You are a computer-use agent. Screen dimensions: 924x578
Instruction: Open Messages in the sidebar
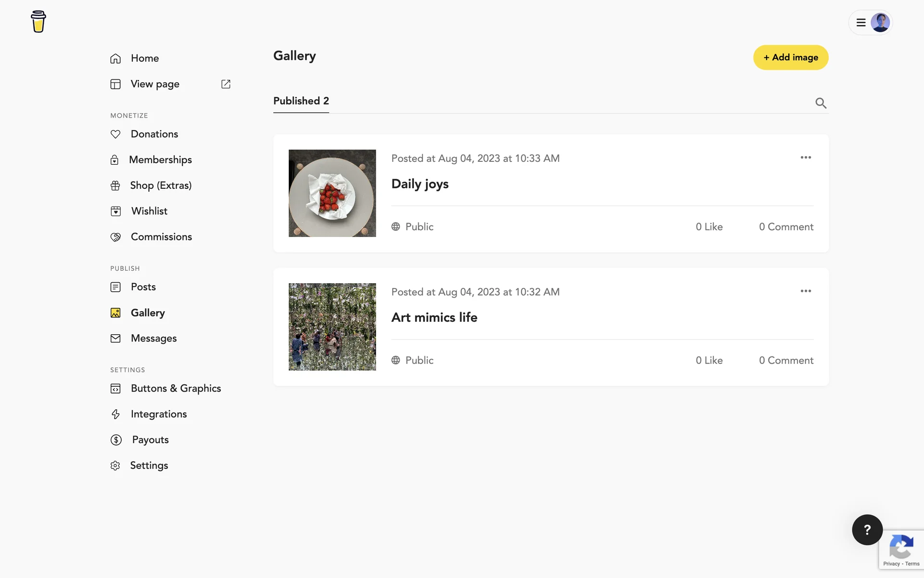pyautogui.click(x=154, y=339)
